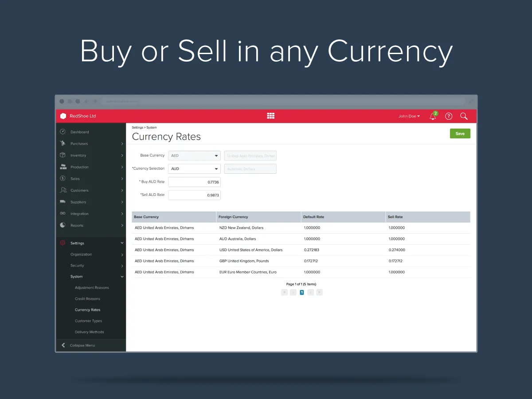Expand the Reports menu chevron
This screenshot has height=399, width=532.
click(x=122, y=225)
